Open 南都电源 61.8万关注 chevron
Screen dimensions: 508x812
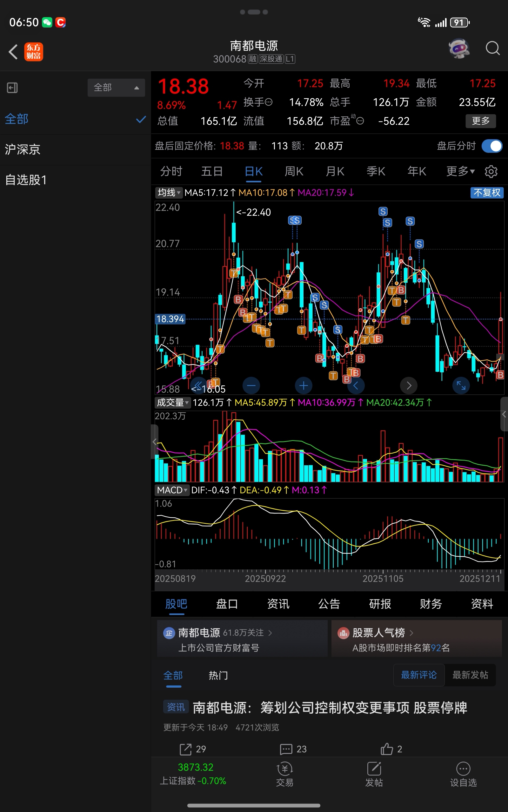270,633
